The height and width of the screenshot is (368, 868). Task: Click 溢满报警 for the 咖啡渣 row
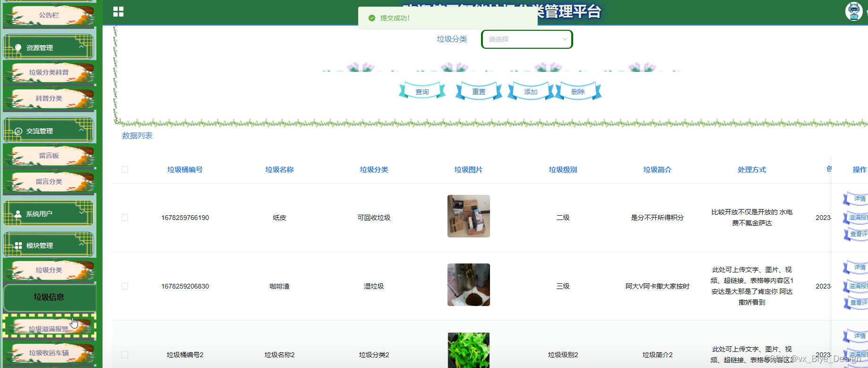click(856, 286)
